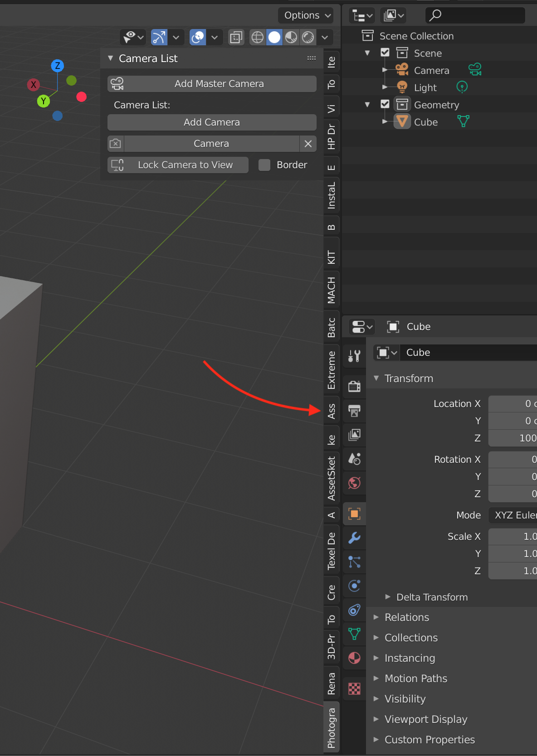Click the blue Z axis gizmo
The width and height of the screenshot is (537, 756).
(57, 66)
